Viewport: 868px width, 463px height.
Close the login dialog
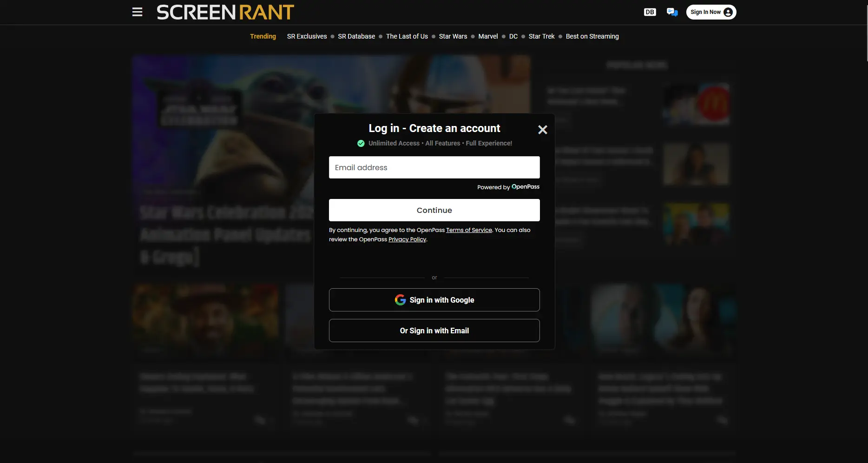(x=542, y=130)
